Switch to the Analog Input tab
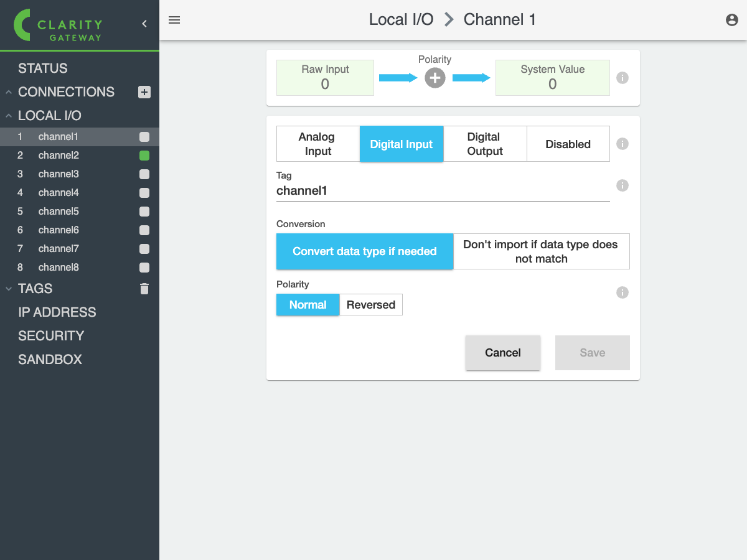 pos(317,144)
